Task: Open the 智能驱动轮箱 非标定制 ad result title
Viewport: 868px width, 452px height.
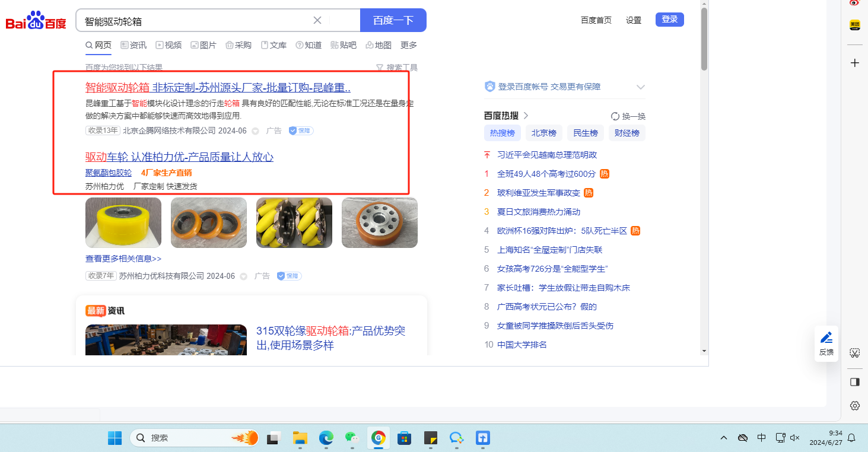Action: pos(218,88)
